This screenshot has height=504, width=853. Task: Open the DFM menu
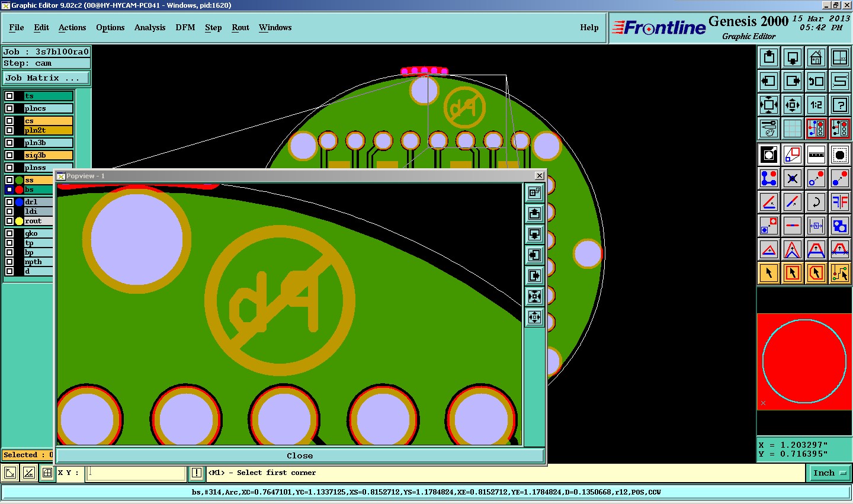(185, 27)
